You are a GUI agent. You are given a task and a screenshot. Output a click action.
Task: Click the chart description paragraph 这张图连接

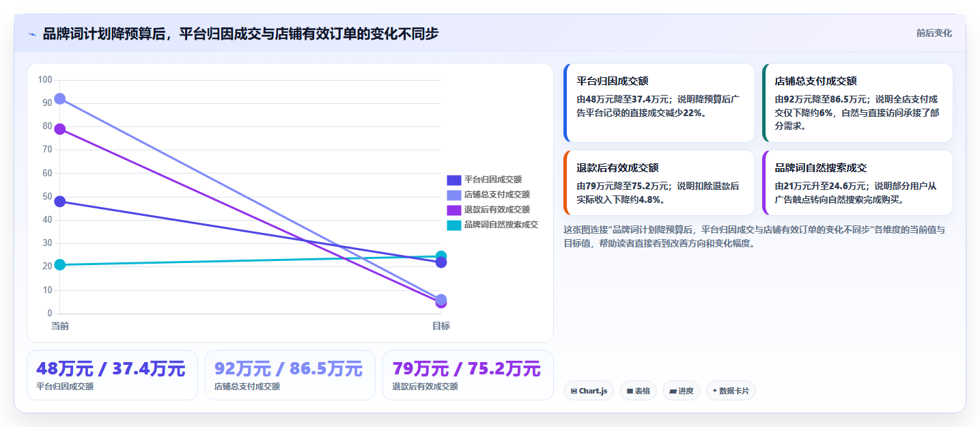pyautogui.click(x=755, y=236)
